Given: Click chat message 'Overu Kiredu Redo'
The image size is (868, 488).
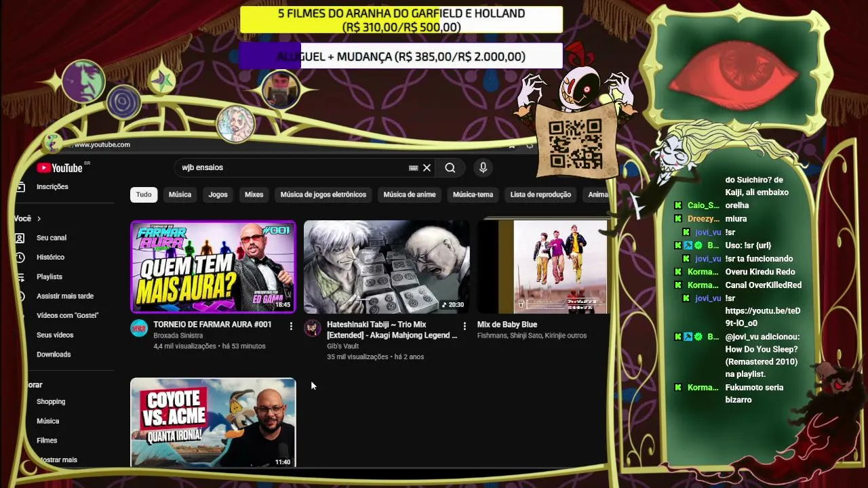Looking at the screenshot, I should 760,272.
